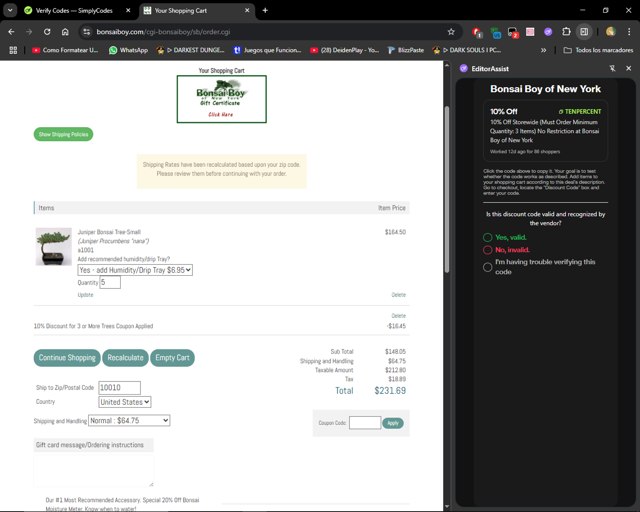Delete the Juniper Bonsai item

coord(398,295)
